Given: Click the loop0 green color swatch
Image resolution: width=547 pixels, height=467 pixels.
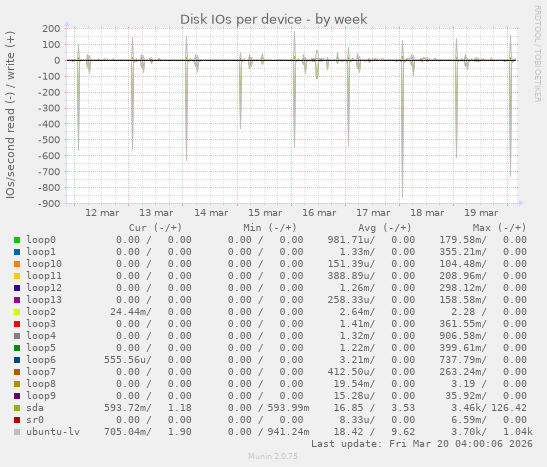Looking at the screenshot, I should 17,240.
